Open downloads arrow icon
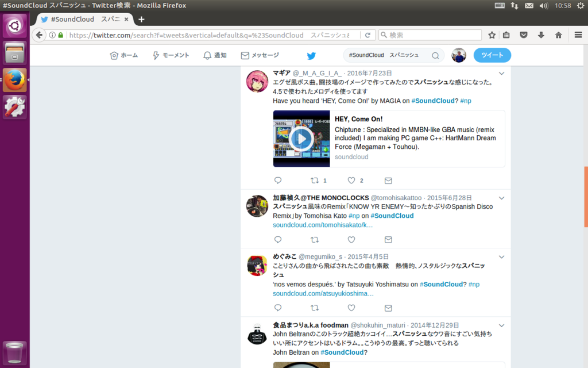This screenshot has height=368, width=588. tap(541, 35)
